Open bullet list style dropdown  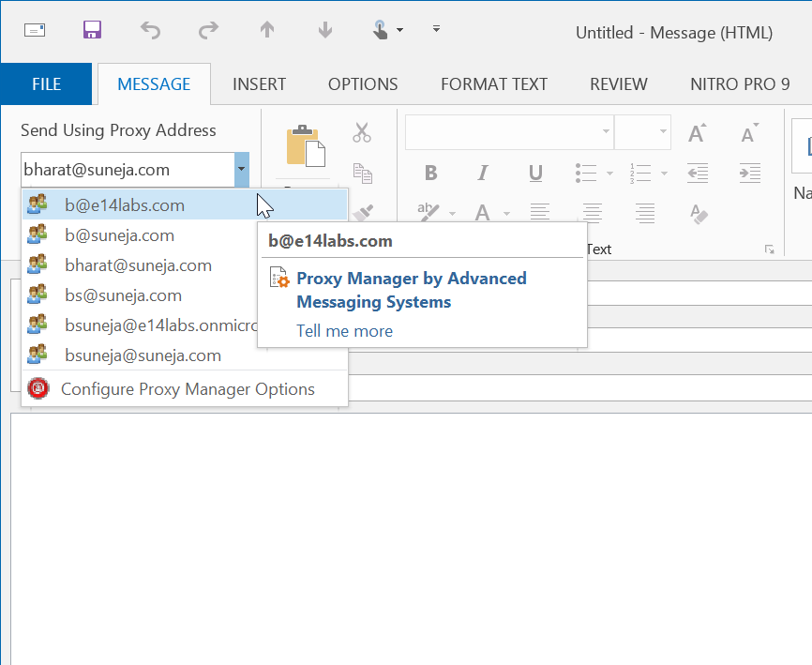[x=609, y=173]
